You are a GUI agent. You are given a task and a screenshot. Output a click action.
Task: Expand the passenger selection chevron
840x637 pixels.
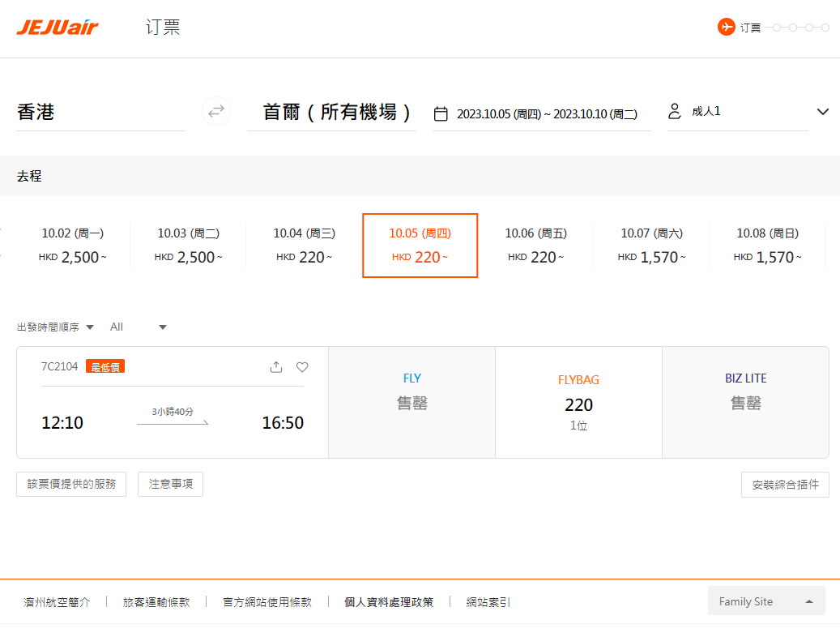[822, 111]
